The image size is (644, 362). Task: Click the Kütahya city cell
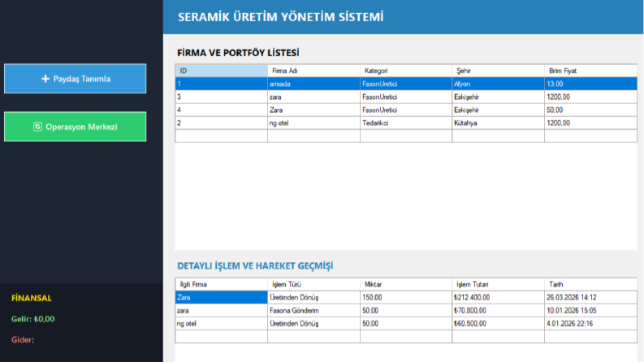click(498, 123)
